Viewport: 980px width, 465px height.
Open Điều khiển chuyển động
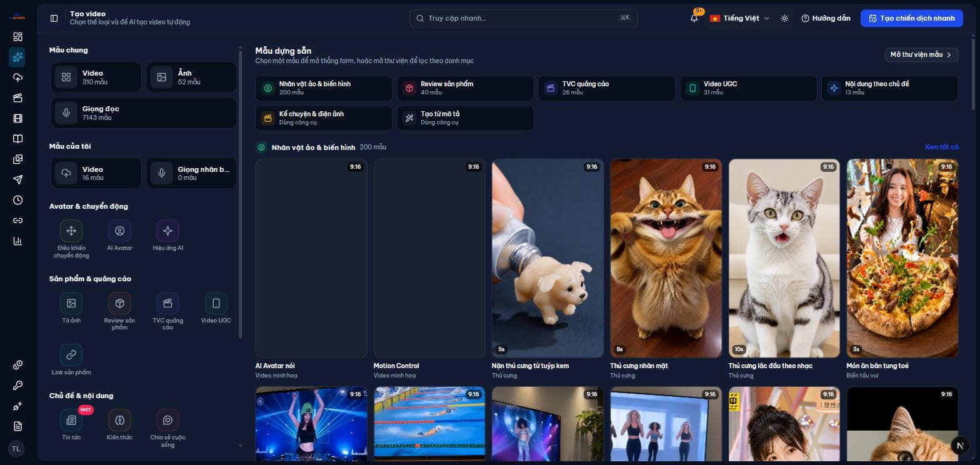(x=71, y=231)
